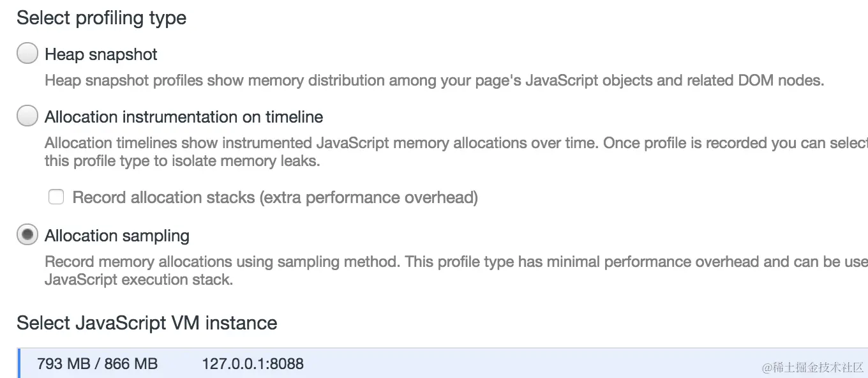The width and height of the screenshot is (868, 378).
Task: Click the "Heap snapshot" label text
Action: [x=101, y=54]
